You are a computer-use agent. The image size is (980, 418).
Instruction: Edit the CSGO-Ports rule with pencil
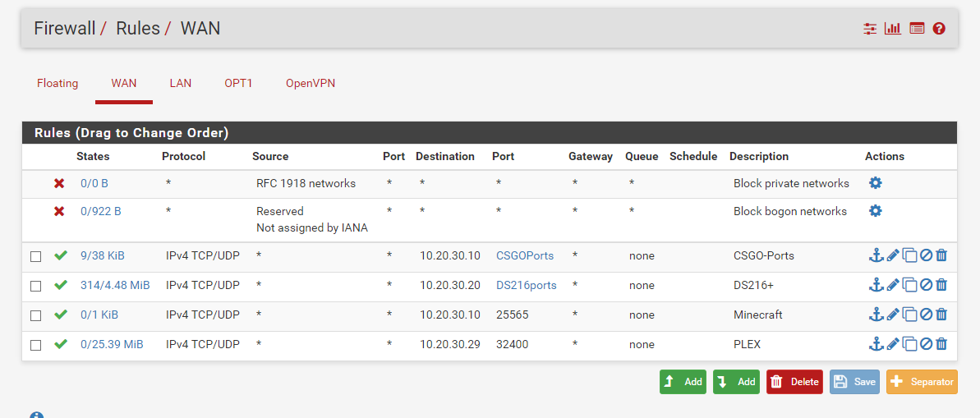893,255
